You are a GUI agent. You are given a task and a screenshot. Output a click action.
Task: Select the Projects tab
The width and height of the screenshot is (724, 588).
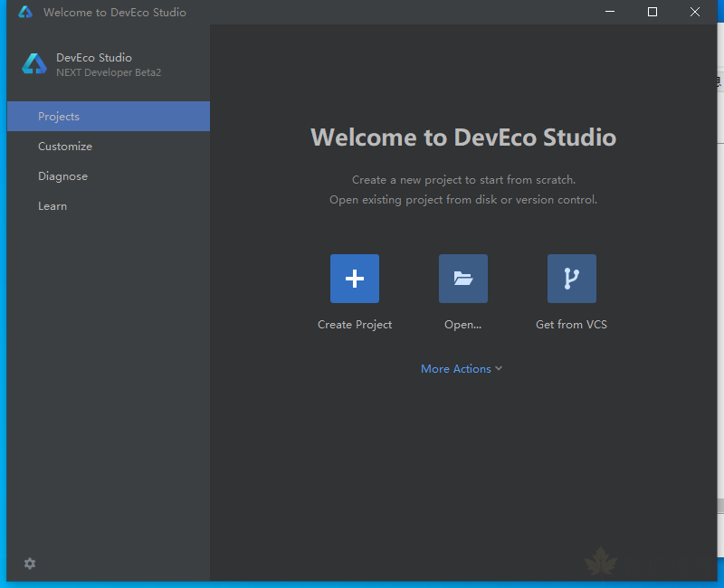pos(59,117)
